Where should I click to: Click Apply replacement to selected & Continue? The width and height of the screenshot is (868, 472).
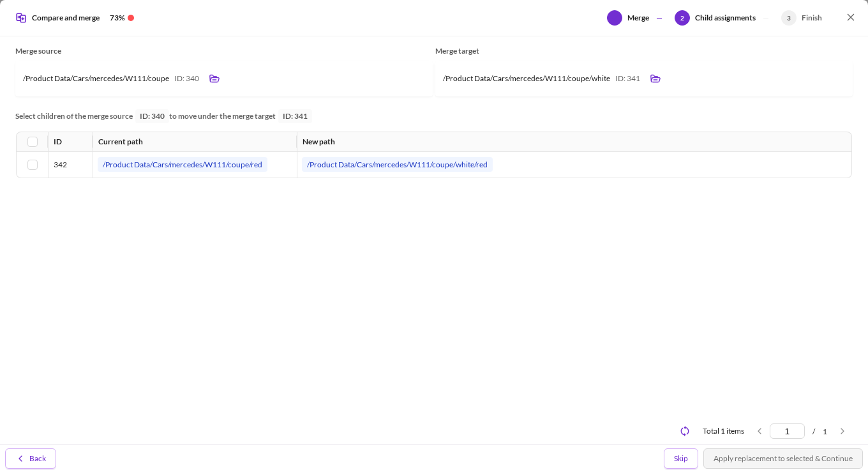click(x=783, y=459)
